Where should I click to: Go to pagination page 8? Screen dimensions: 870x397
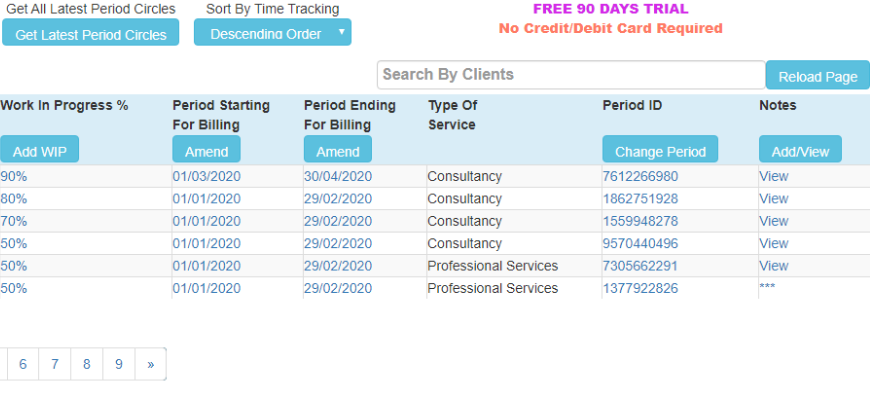(x=87, y=364)
